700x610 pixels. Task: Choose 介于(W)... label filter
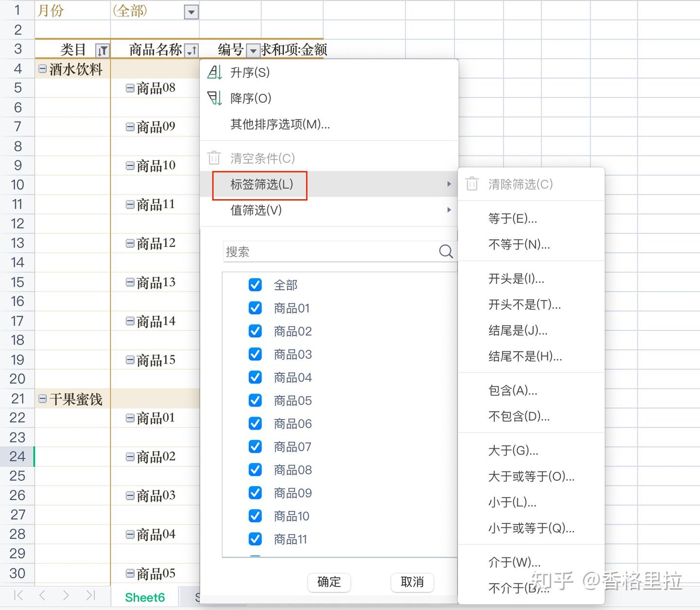click(x=531, y=562)
